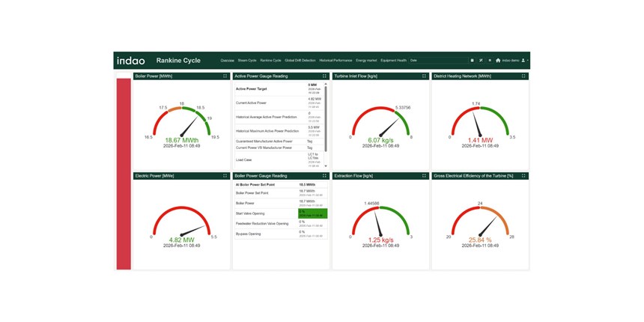Switch to the Steam Cycle tab

(247, 61)
